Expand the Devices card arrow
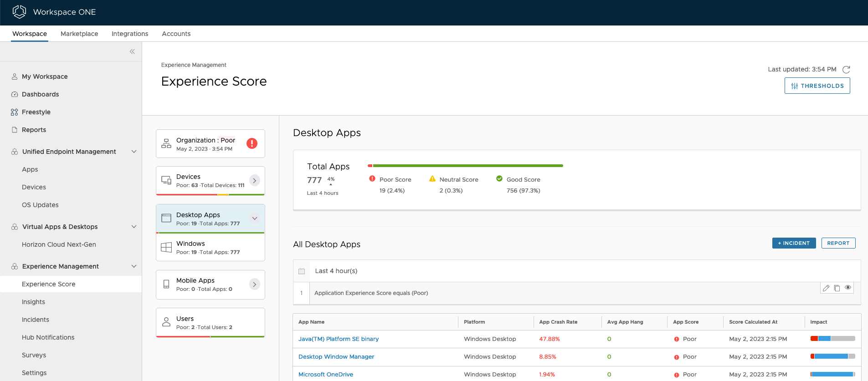The height and width of the screenshot is (381, 868). [255, 181]
